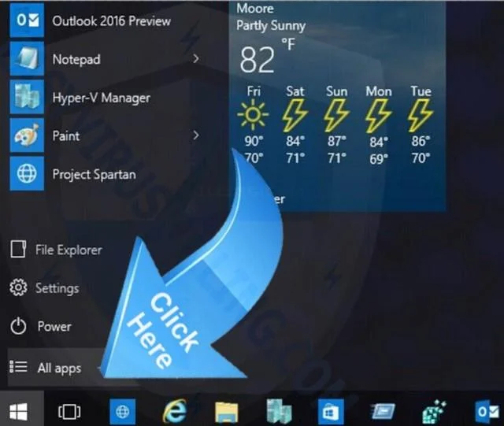The height and width of the screenshot is (426, 504).
Task: Click Project Spartan icon on the taskbar
Action: pos(123,412)
